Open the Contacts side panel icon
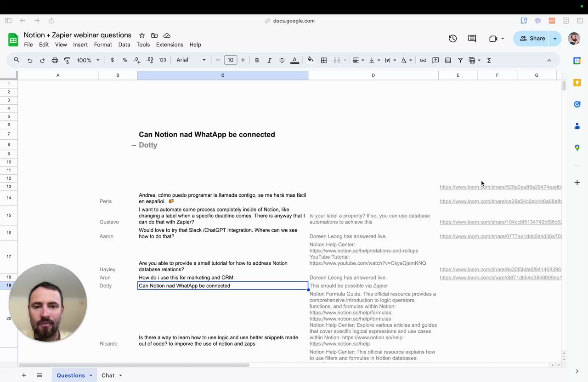The height and width of the screenshot is (382, 588). click(x=577, y=126)
